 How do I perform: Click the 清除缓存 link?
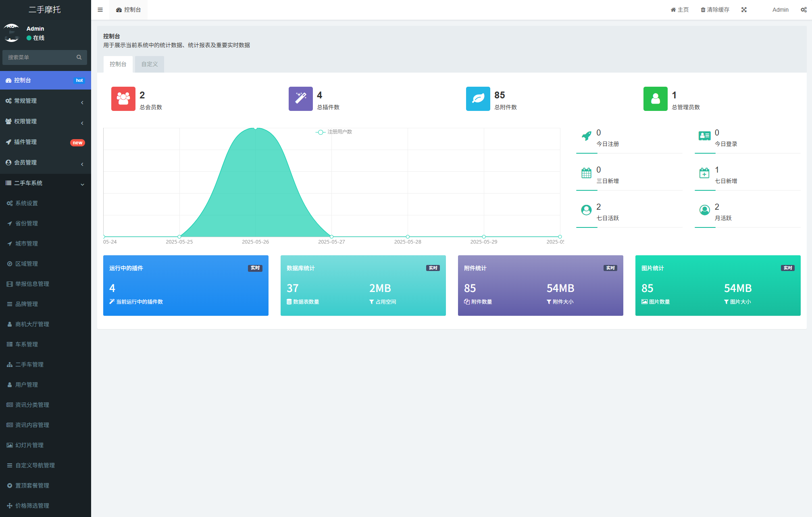(715, 10)
